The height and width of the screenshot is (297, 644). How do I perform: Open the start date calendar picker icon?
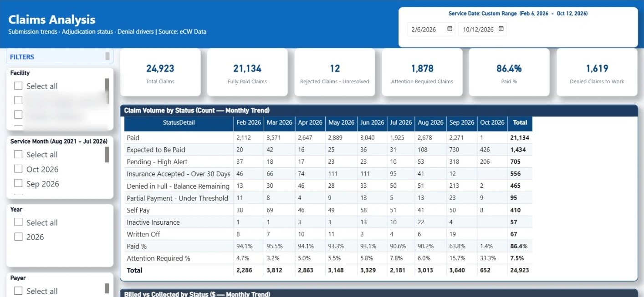coord(450,29)
